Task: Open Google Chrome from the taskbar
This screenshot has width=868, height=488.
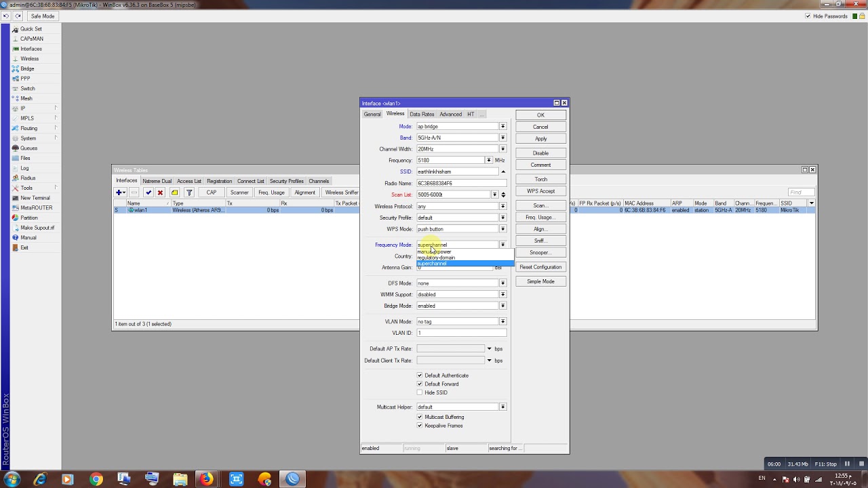Action: (x=96, y=479)
